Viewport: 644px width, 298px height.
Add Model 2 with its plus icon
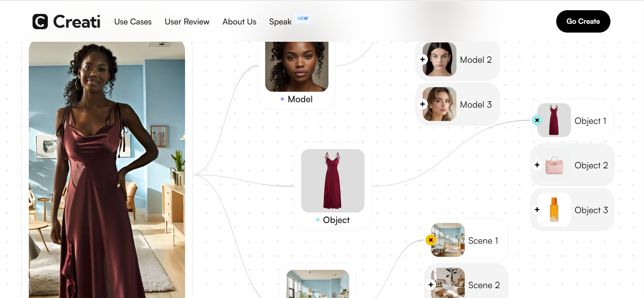click(422, 59)
